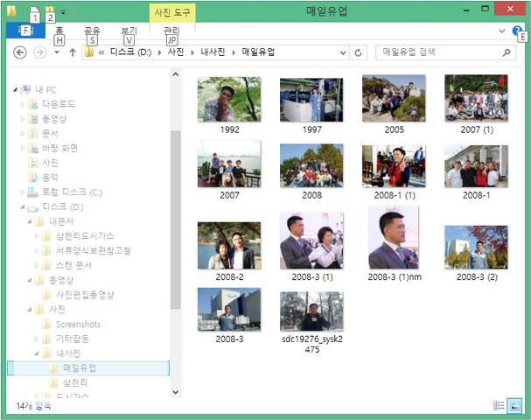
Task: Open the 보기 ribbon tab
Action: (129, 31)
